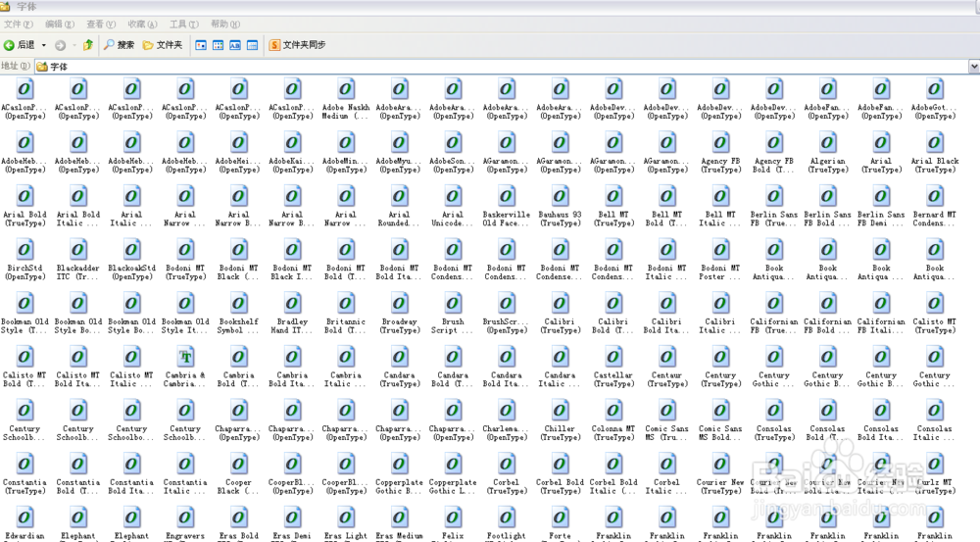Click the Calisto MT (TrueType) label

tap(935, 326)
